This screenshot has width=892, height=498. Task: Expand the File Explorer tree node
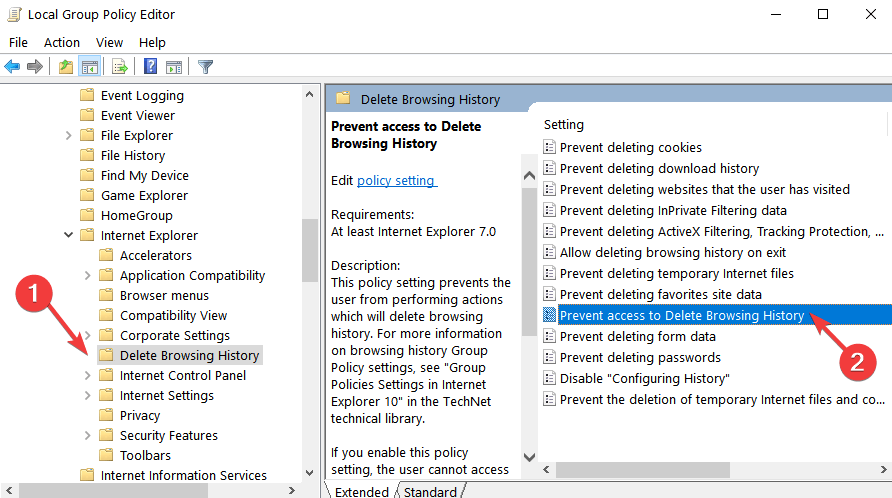(68, 135)
